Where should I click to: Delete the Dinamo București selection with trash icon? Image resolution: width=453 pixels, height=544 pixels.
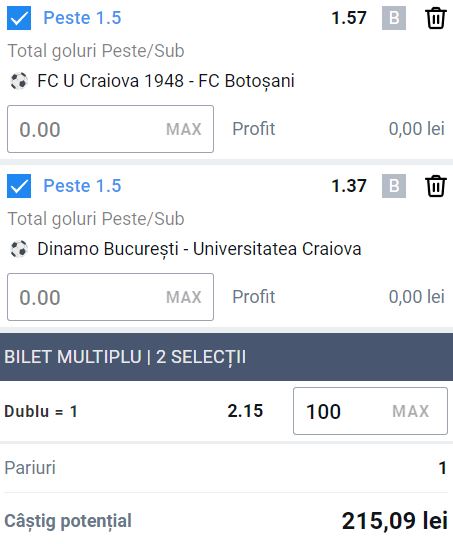pos(436,186)
